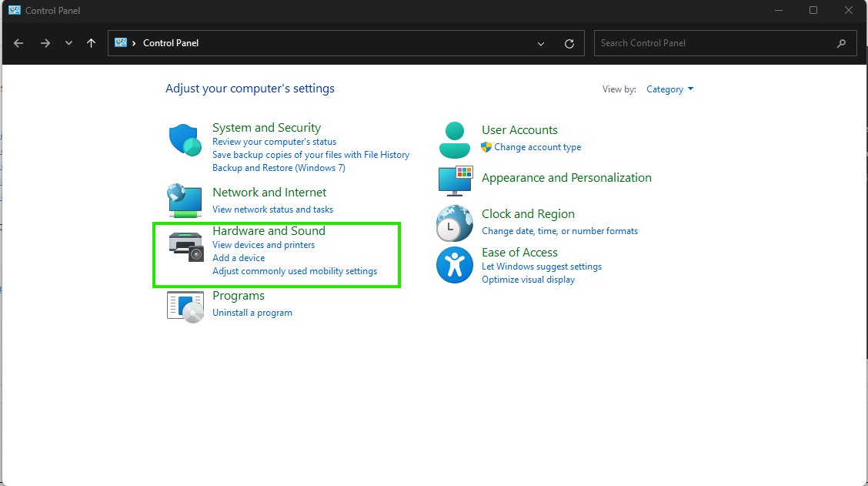
Task: Click View network status and tasks
Action: 272,209
